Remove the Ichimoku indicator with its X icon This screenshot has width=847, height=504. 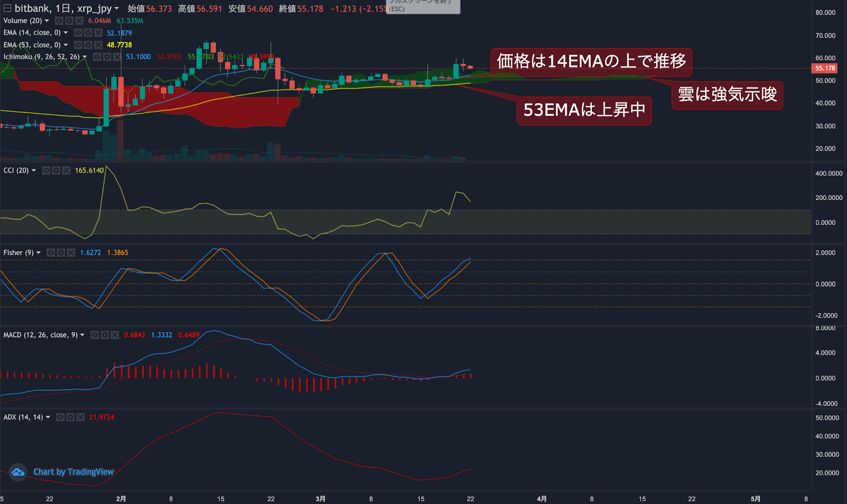pos(116,57)
